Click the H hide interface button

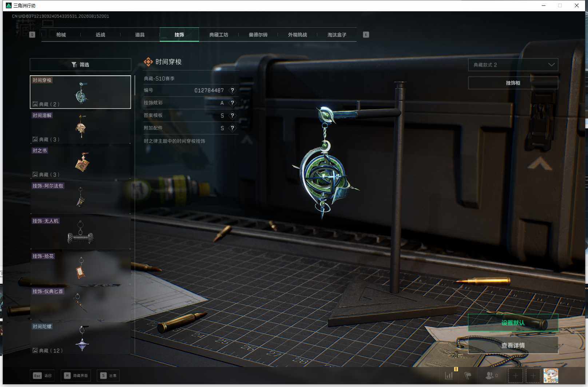(x=76, y=375)
